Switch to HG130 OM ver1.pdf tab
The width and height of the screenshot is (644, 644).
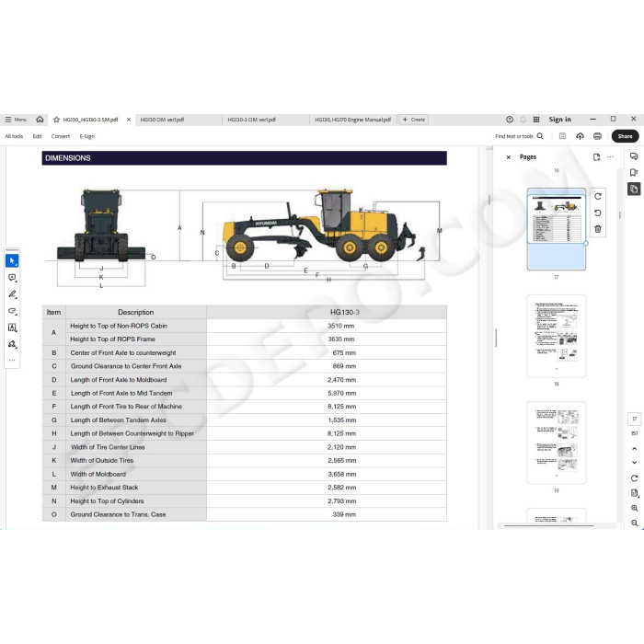[x=162, y=120]
